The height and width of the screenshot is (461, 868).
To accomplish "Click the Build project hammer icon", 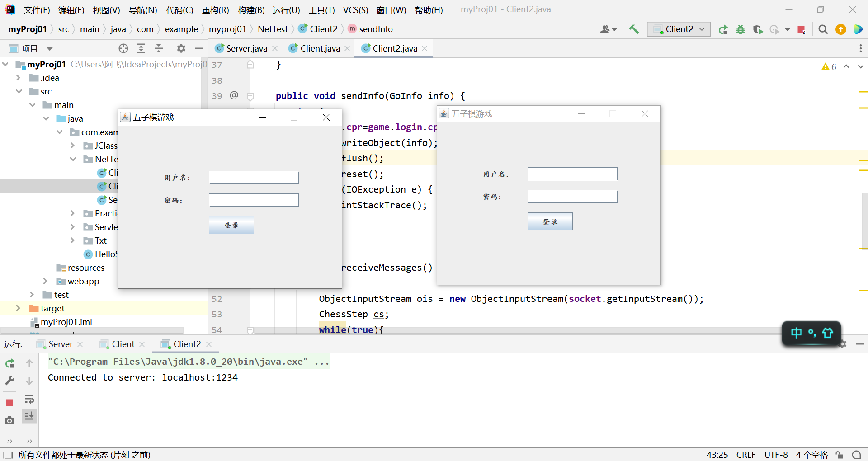I will (634, 29).
